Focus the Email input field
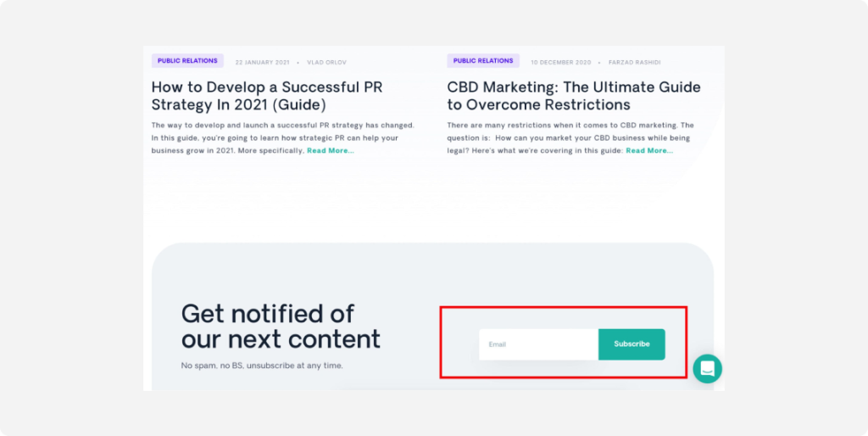Screen dimensions: 868x436 [538, 344]
